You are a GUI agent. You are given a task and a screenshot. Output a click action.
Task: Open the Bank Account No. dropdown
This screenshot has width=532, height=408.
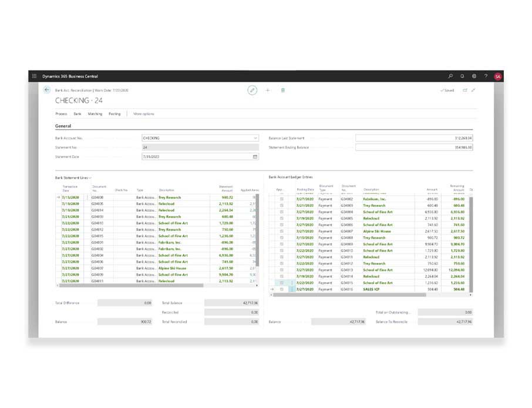[255, 138]
